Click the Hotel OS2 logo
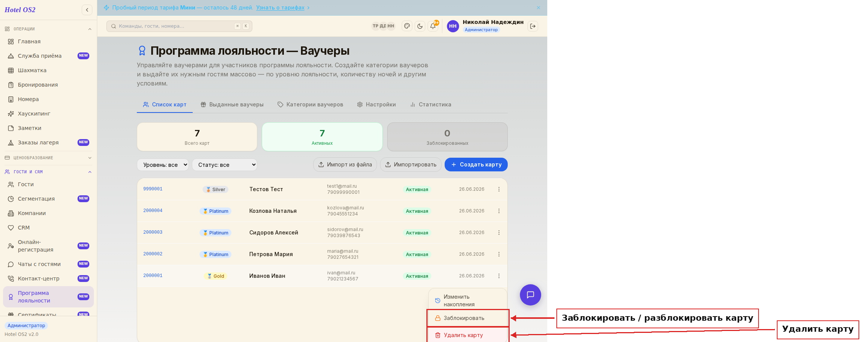 [20, 10]
